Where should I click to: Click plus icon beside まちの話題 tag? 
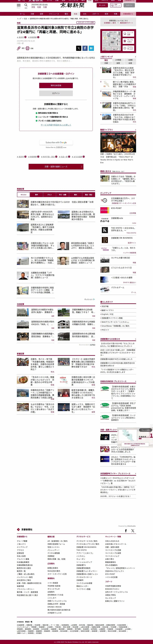pyautogui.click(x=84, y=157)
